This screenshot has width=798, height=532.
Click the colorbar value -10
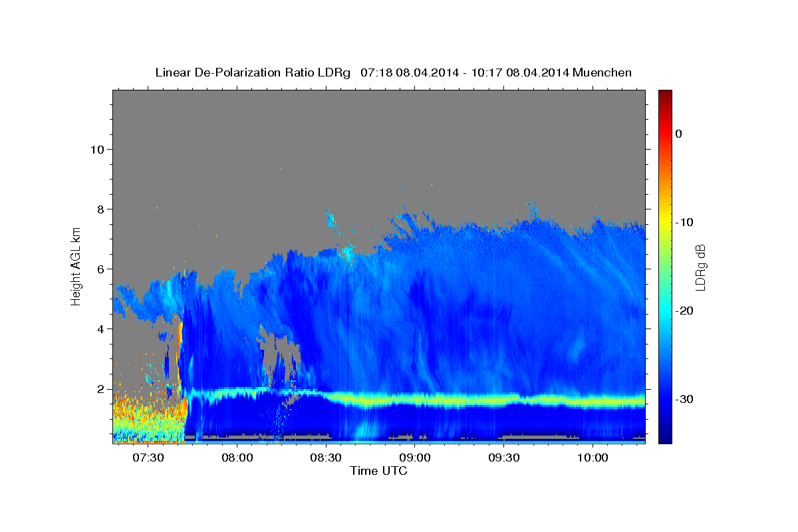click(x=685, y=222)
